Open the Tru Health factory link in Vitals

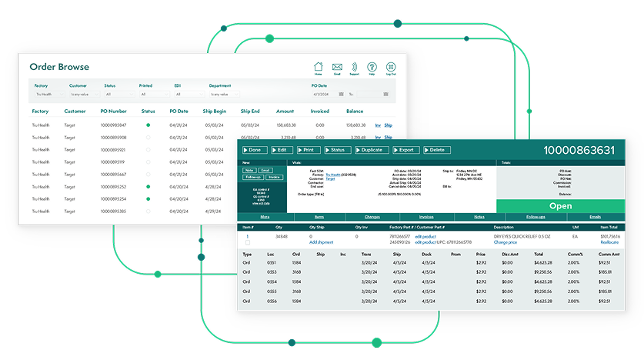point(333,175)
